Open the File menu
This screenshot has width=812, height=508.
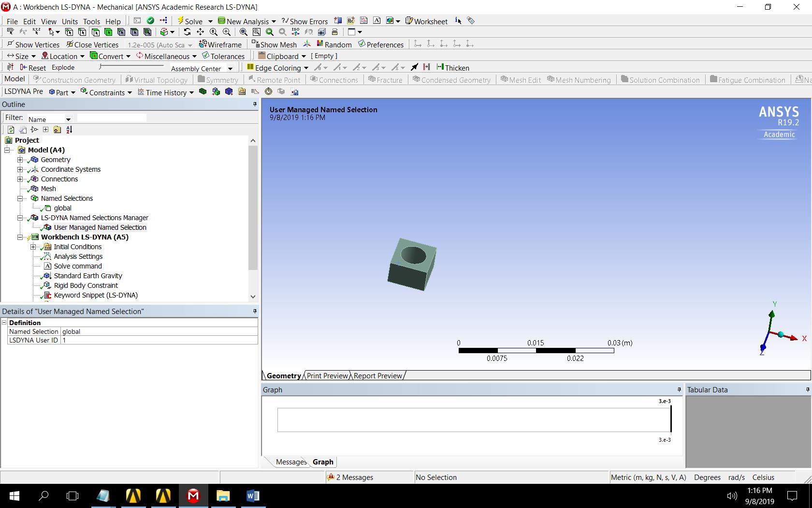click(x=12, y=21)
